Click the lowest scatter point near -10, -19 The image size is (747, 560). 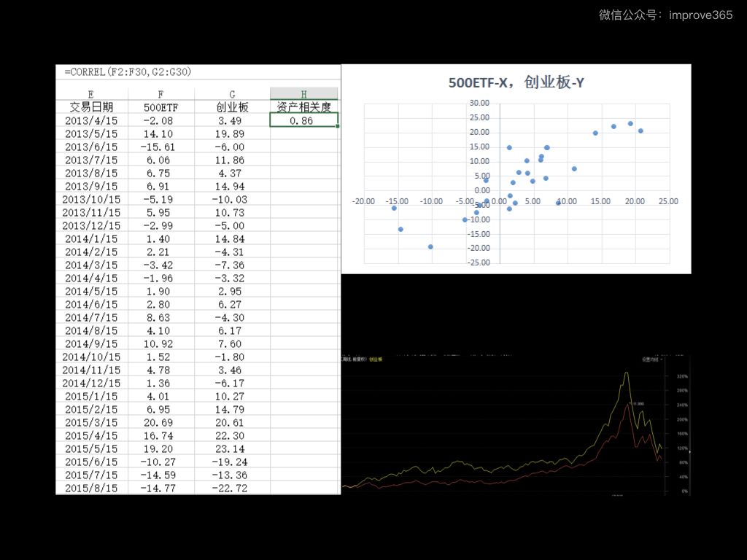point(430,246)
